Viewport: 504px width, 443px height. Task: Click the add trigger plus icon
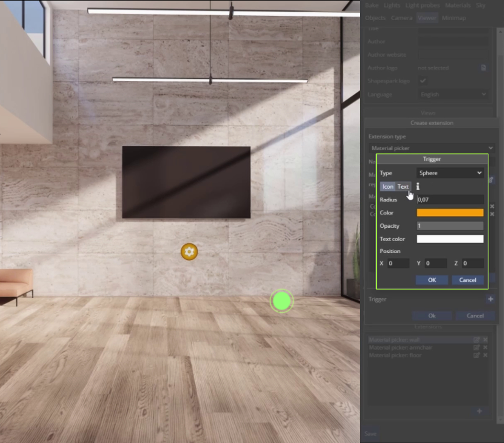tap(490, 299)
